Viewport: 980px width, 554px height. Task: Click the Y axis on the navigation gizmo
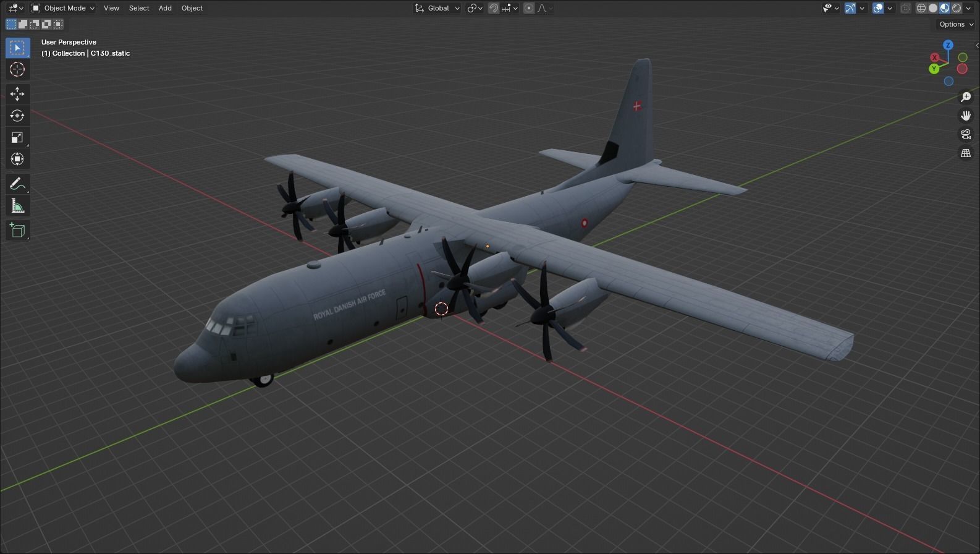(934, 69)
